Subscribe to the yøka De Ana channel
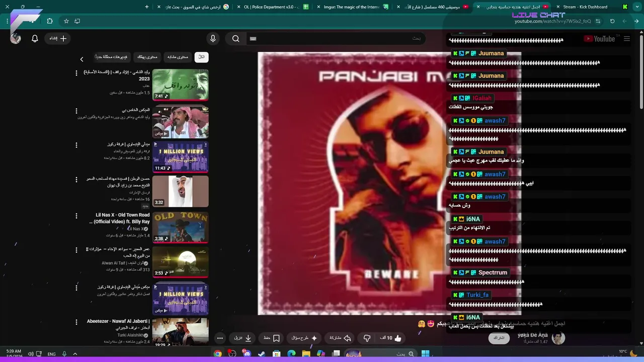The height and width of the screenshot is (362, 644). (499, 338)
